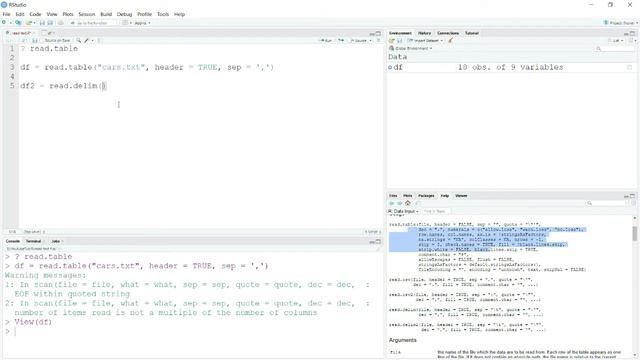The image size is (640, 360).
Task: Open the File menu
Action: pos(7,14)
